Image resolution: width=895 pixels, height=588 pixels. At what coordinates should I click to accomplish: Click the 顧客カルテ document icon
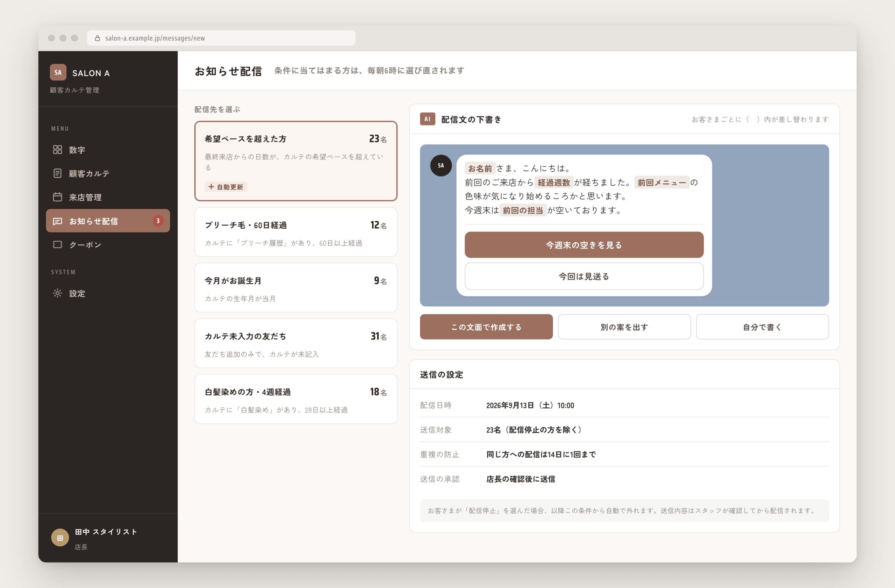click(57, 173)
